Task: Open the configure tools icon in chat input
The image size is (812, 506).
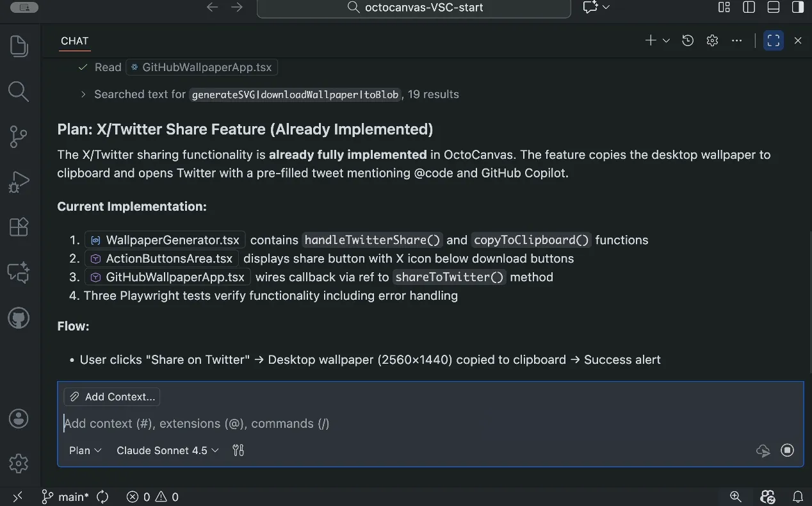Action: 238,450
